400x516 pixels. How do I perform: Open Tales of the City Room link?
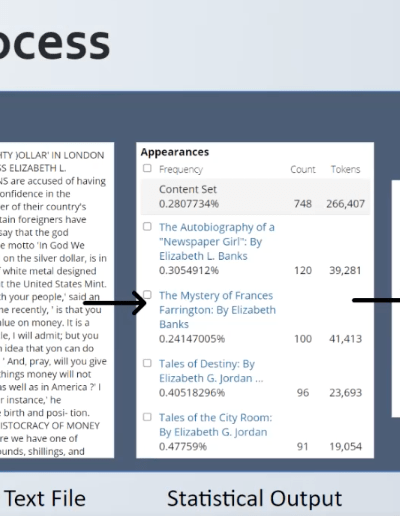[215, 425]
